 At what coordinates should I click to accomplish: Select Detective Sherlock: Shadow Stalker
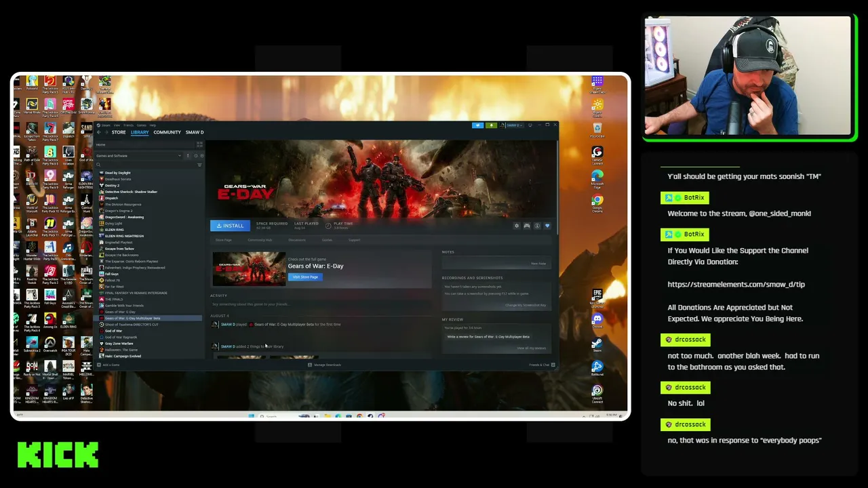click(x=131, y=192)
